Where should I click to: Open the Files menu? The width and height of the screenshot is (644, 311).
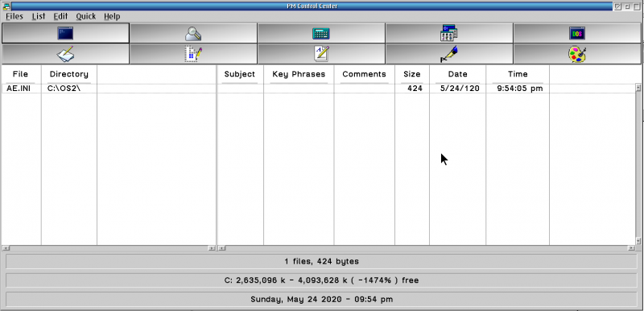[14, 16]
